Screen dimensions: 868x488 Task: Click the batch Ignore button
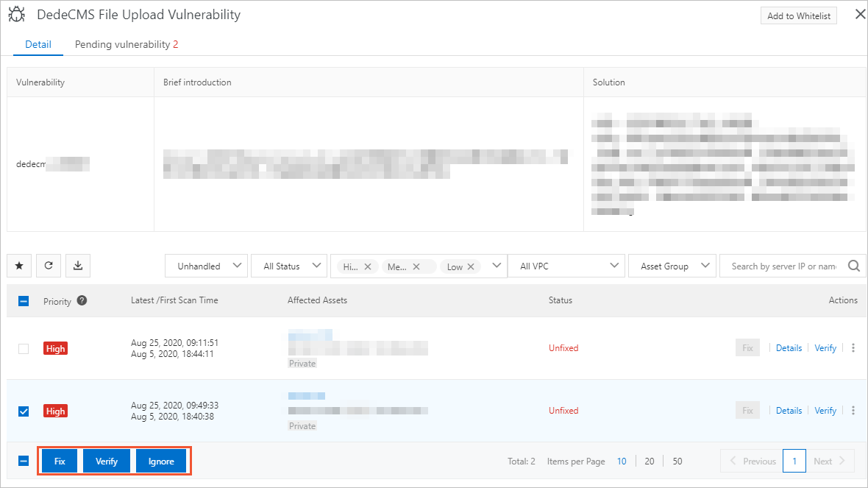tap(161, 461)
